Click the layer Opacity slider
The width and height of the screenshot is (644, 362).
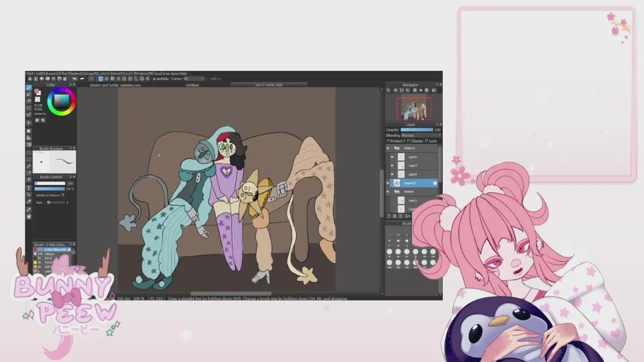tap(417, 130)
